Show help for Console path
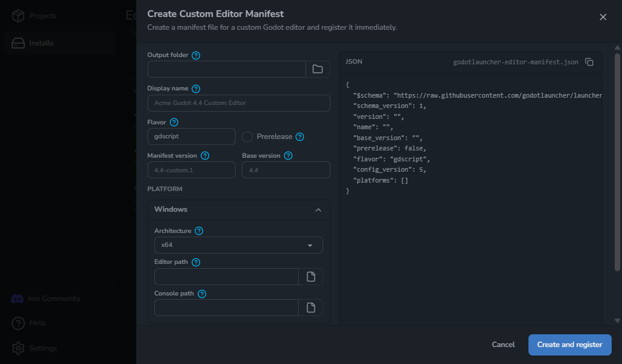This screenshot has height=364, width=622. click(x=202, y=294)
